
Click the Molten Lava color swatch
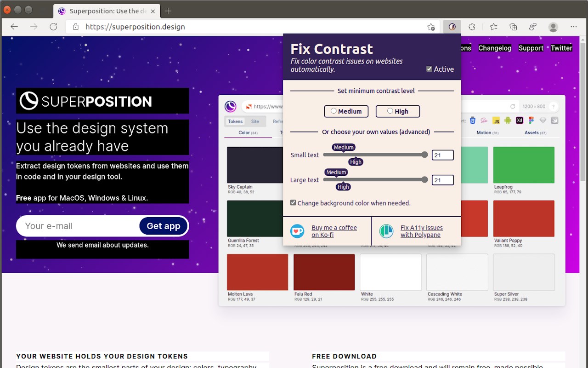257,272
